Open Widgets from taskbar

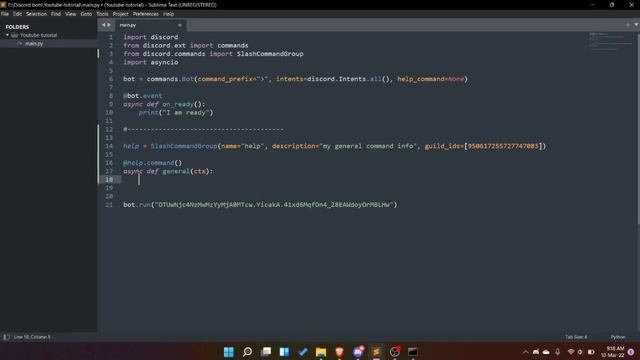pyautogui.click(x=284, y=352)
